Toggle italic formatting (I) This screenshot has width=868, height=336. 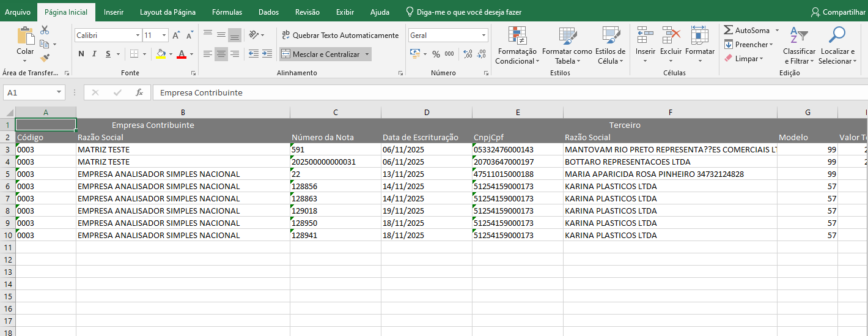click(95, 54)
